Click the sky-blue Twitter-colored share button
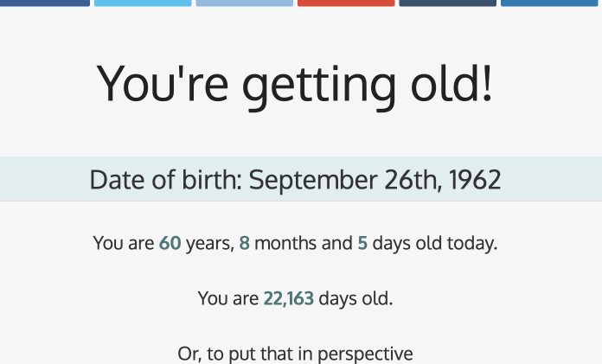602x364 pixels. click(143, 3)
